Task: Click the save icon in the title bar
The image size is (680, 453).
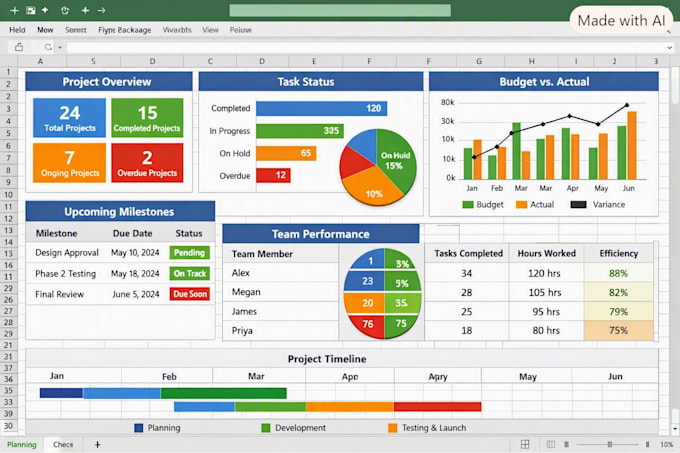Action: [31, 10]
